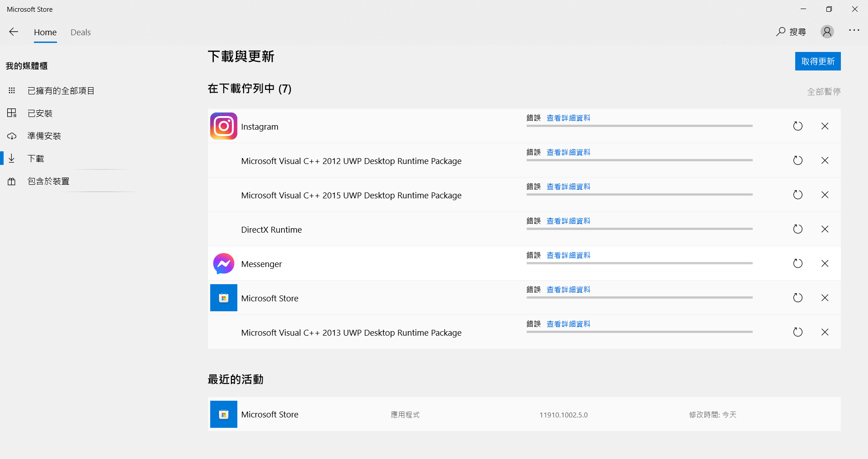
Task: Retry the Instagram download
Action: click(797, 126)
